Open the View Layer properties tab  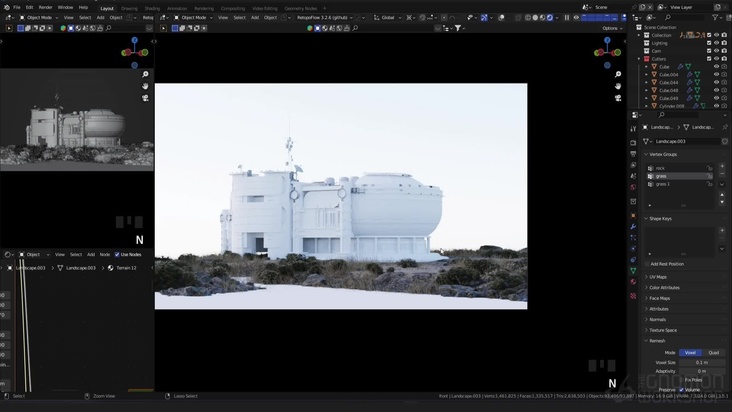(x=633, y=165)
